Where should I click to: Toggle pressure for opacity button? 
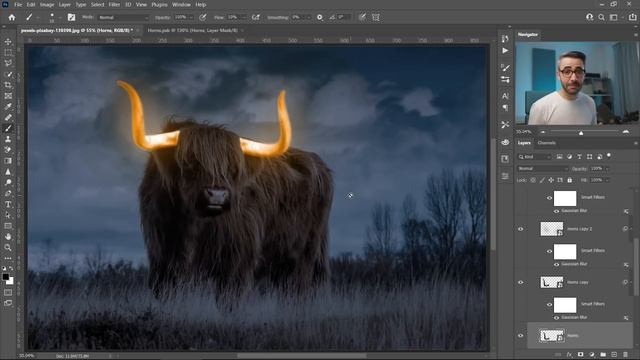point(202,17)
